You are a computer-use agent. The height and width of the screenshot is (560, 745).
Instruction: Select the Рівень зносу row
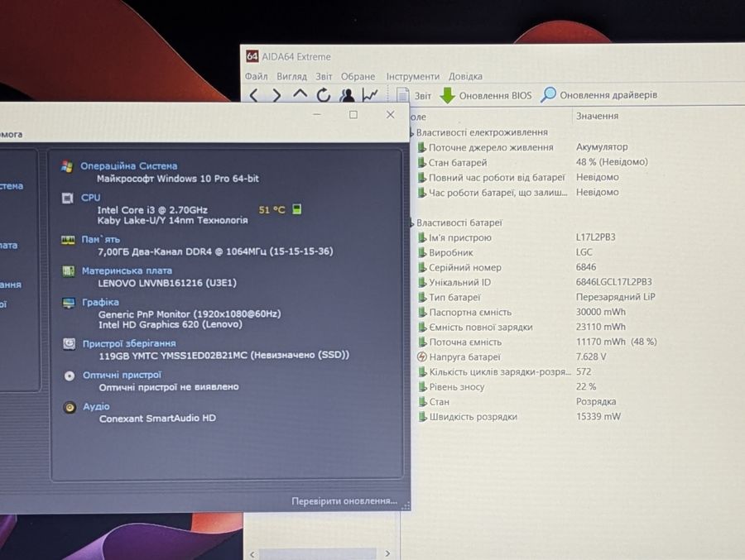(507, 386)
